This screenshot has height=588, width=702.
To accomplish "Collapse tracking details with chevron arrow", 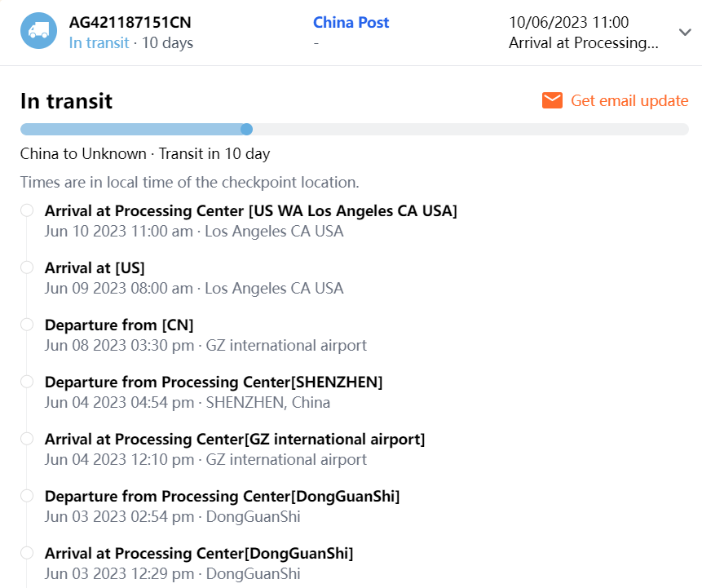I will (684, 33).
